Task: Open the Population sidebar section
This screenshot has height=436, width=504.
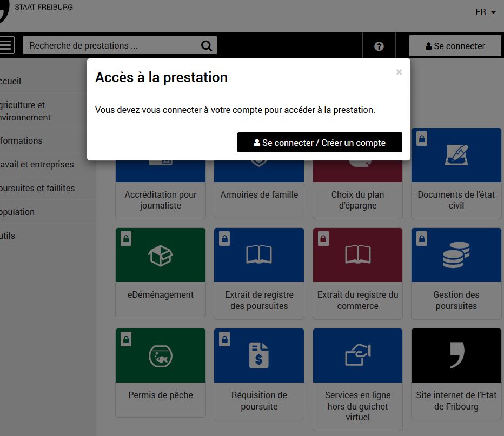Action: (x=16, y=212)
